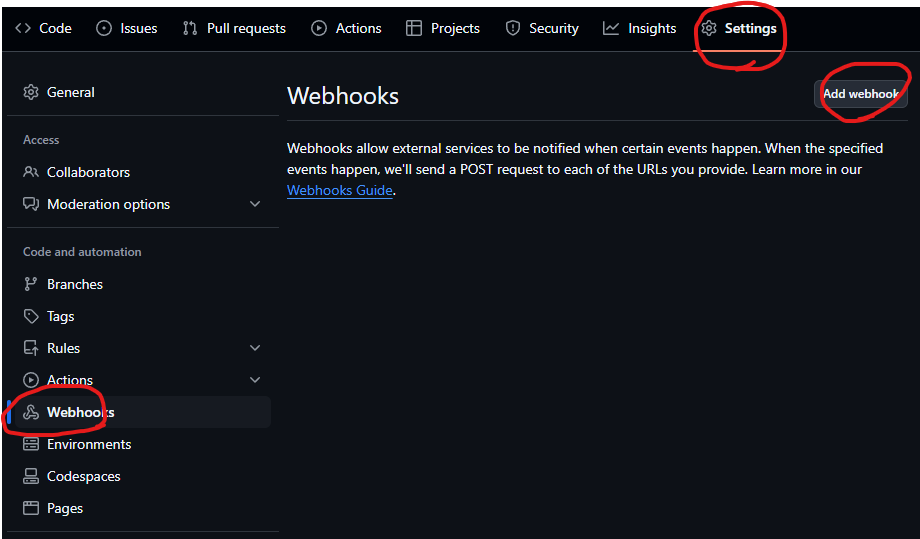Click the Pull requests branch icon
This screenshot has height=539, width=920.
[x=190, y=28]
